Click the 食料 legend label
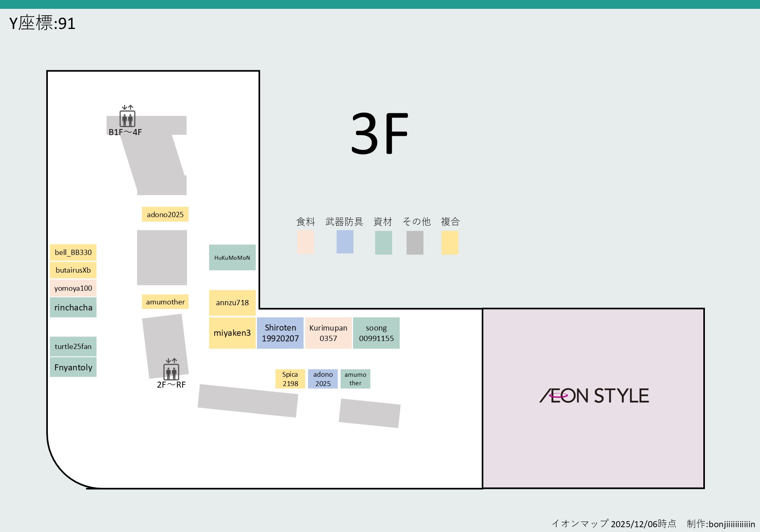 [305, 222]
